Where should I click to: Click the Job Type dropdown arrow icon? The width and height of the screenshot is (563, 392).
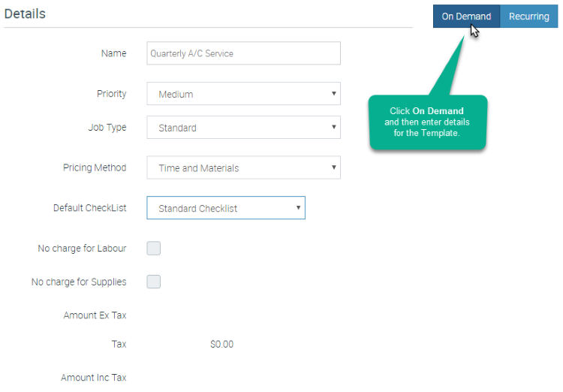point(333,127)
